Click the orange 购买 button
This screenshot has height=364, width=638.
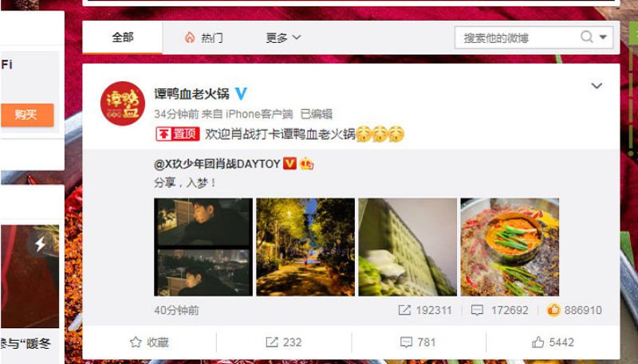pyautogui.click(x=27, y=115)
